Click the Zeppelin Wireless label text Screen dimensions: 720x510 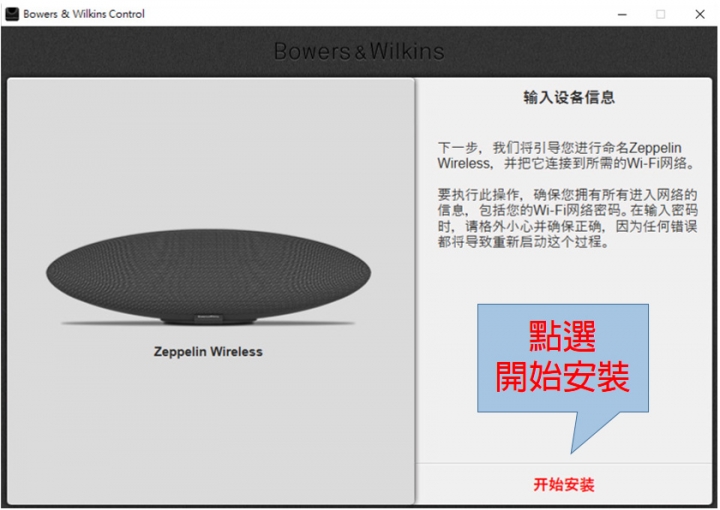tap(208, 352)
